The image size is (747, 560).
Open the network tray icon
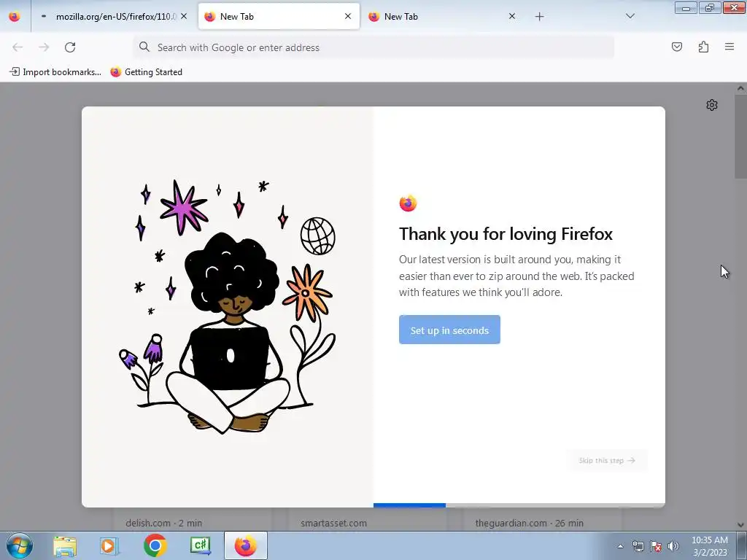pyautogui.click(x=638, y=546)
